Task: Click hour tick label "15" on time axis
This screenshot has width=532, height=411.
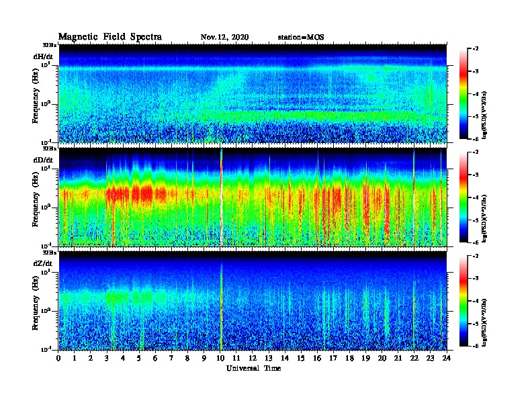Action: [301, 358]
